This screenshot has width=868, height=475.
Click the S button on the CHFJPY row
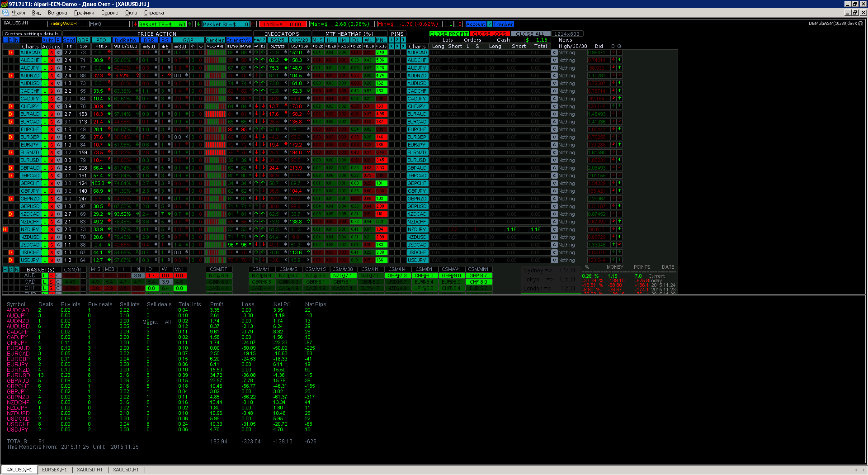[x=52, y=106]
